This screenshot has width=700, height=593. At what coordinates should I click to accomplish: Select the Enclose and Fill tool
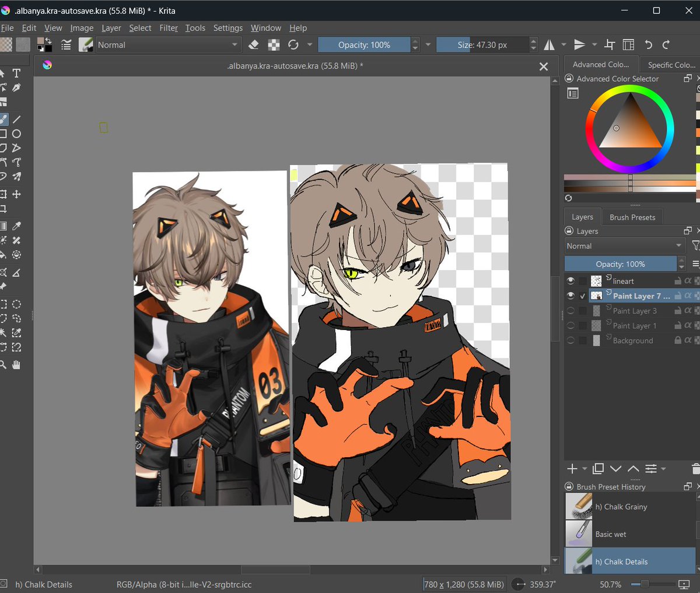[x=16, y=255]
